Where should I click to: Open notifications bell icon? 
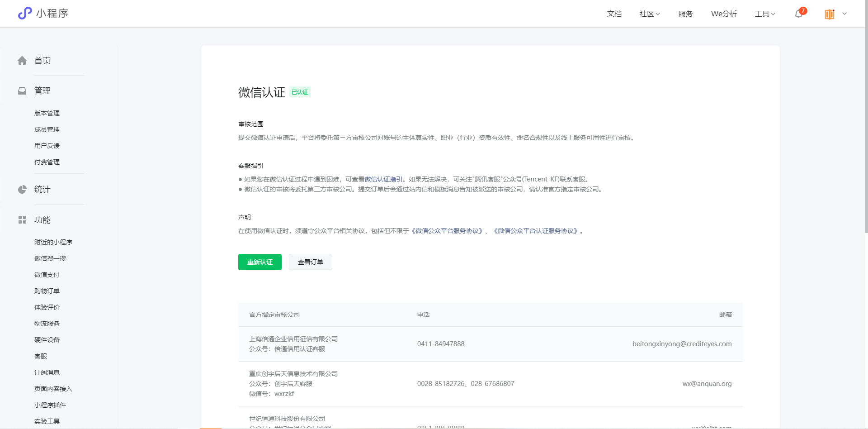tap(799, 14)
